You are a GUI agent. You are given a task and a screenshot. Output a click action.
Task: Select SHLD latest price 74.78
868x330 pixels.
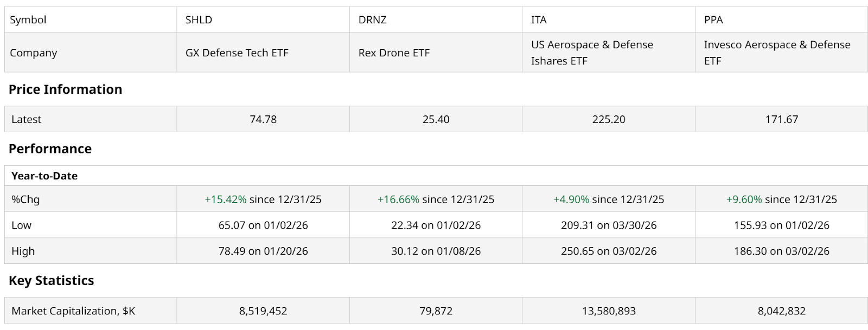point(263,120)
